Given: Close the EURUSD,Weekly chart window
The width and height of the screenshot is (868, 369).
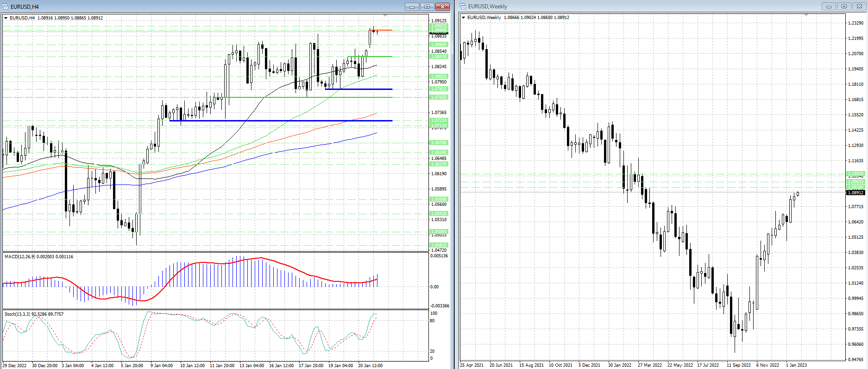Looking at the screenshot, I should 859,6.
